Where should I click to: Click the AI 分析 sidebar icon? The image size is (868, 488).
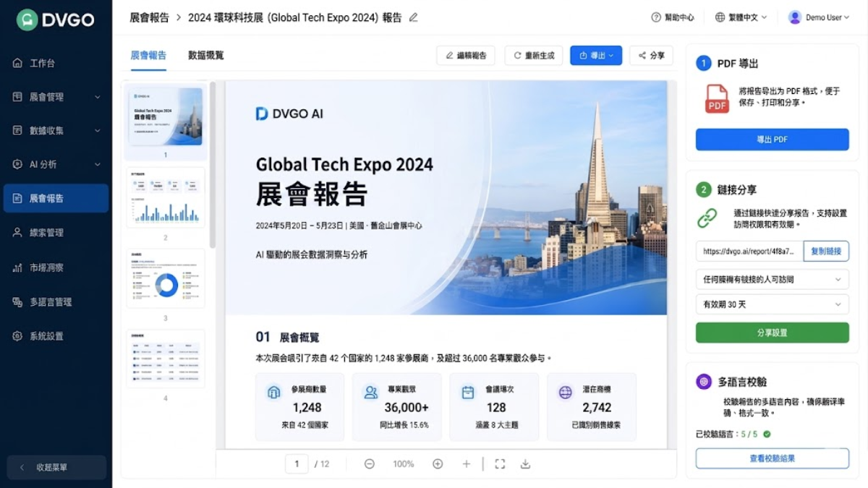click(18, 164)
